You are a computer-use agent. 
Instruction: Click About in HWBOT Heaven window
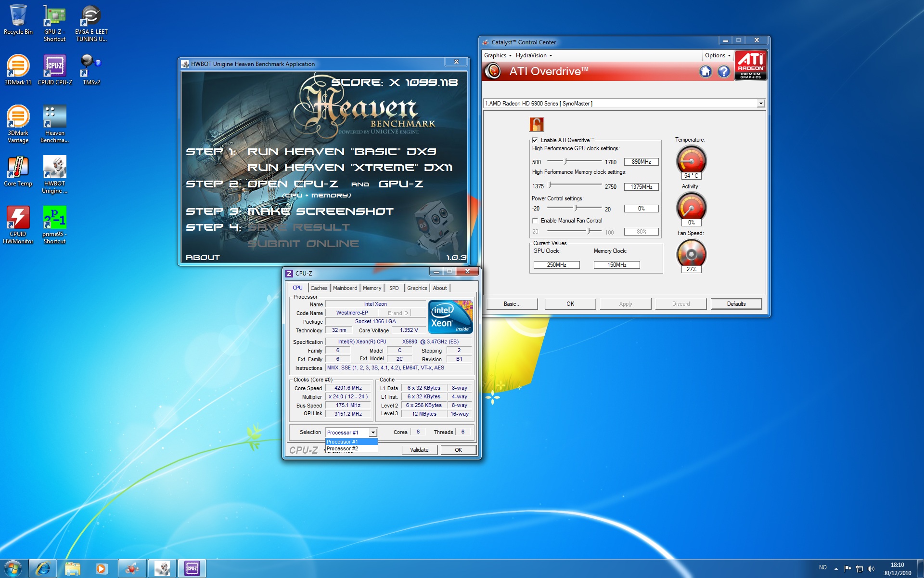(x=203, y=258)
